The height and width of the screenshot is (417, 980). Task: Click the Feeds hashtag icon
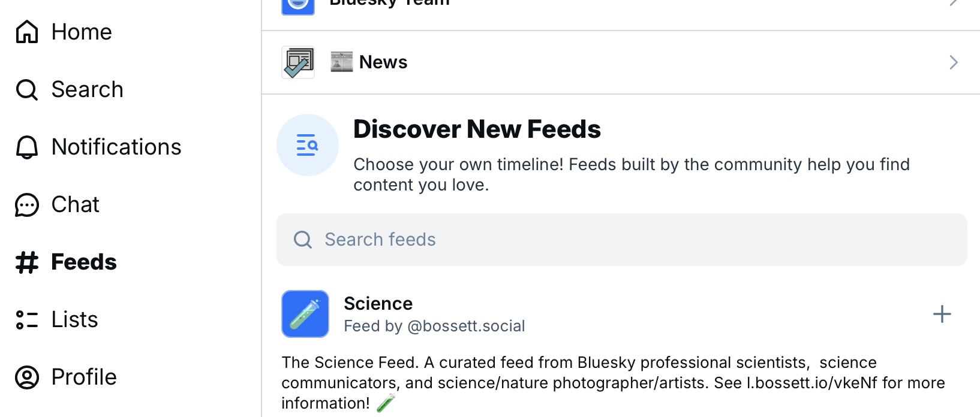point(27,262)
